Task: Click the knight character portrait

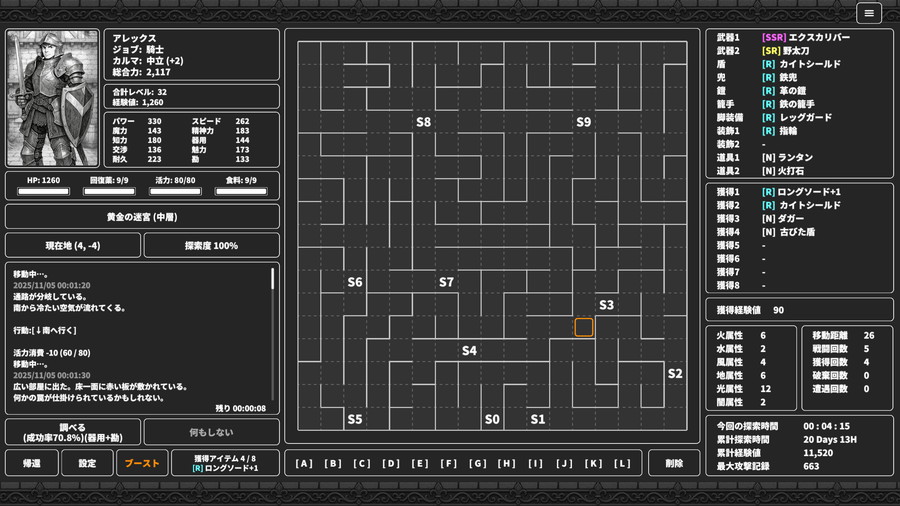Action: pyautogui.click(x=53, y=98)
